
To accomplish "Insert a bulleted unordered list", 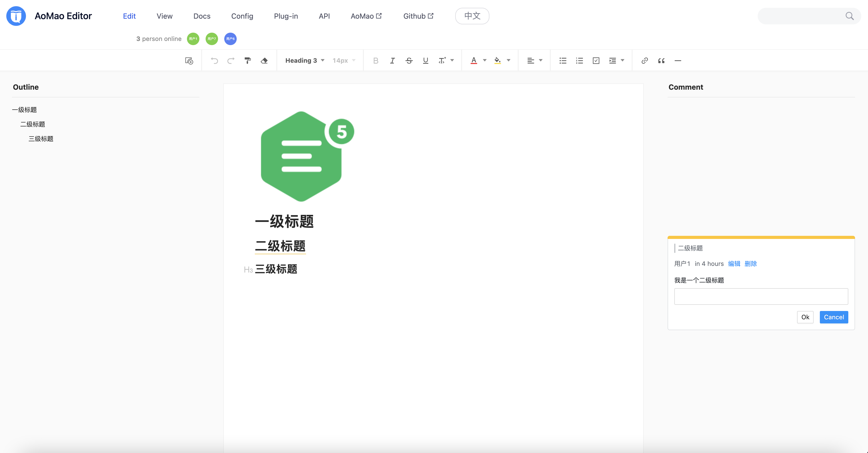I will point(563,61).
